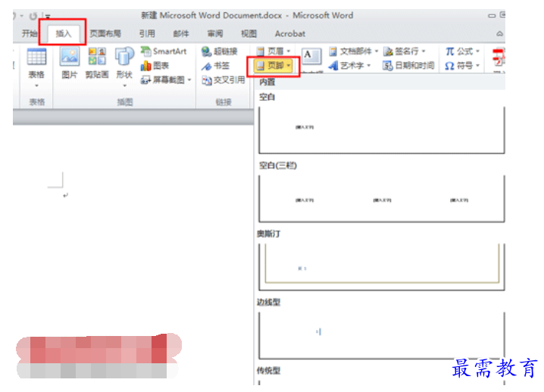Insert a bookmark (书签)

(215, 66)
